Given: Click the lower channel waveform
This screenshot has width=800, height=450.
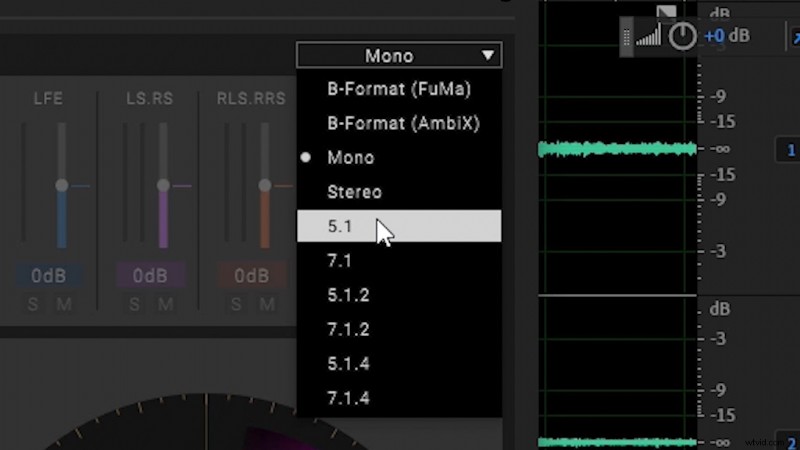Looking at the screenshot, I should click(617, 442).
